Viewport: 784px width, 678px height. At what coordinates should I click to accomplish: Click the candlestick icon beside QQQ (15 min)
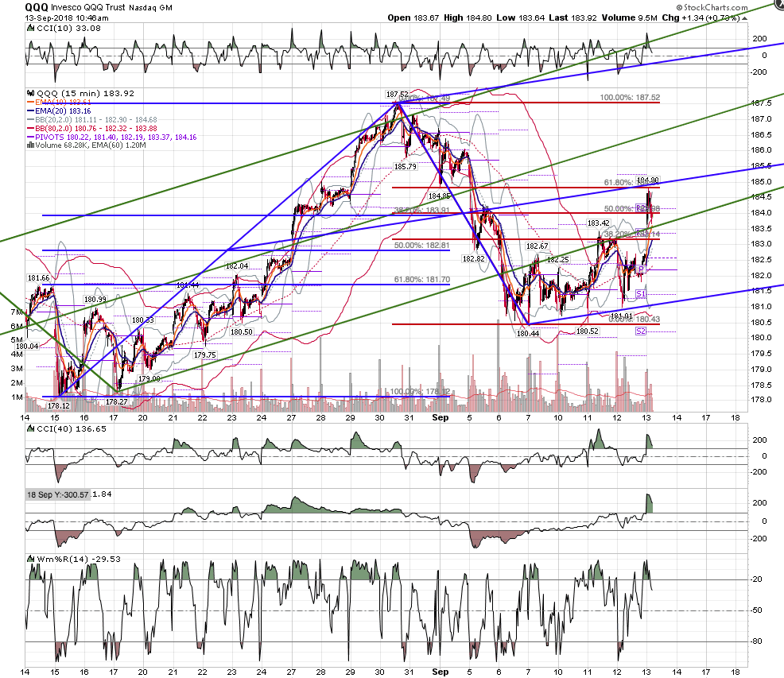30,94
